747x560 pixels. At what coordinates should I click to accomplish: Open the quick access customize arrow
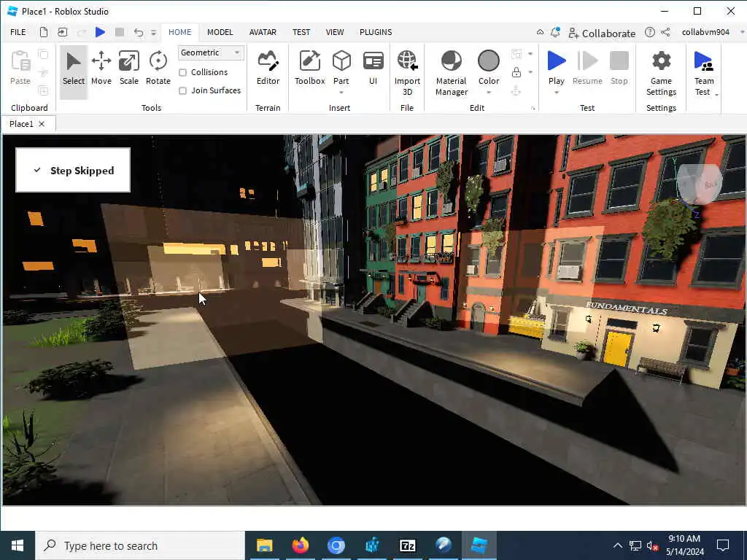coord(153,32)
